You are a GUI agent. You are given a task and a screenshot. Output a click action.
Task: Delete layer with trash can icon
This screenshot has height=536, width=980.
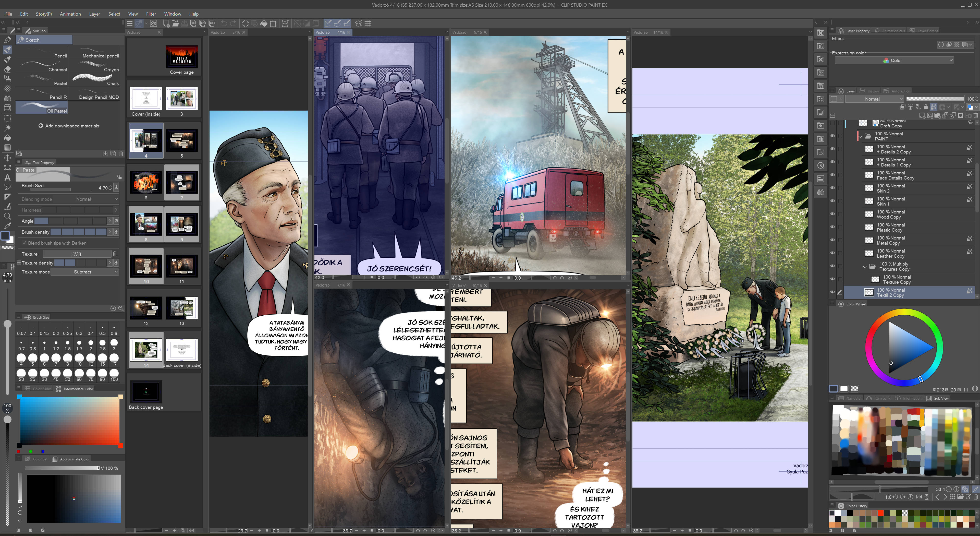click(976, 115)
